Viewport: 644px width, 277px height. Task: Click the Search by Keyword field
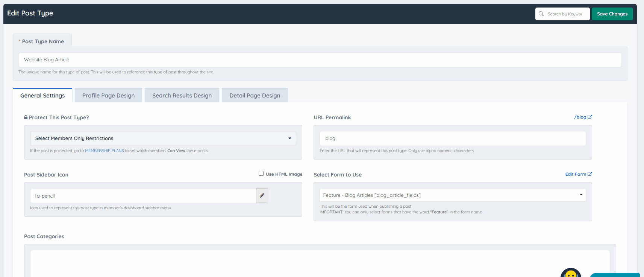point(567,14)
